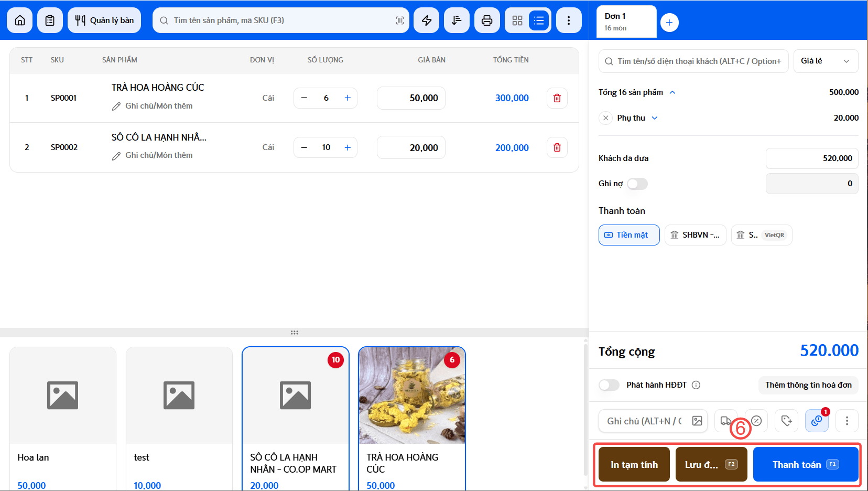Click the HĐĐT info circle icon

(696, 385)
